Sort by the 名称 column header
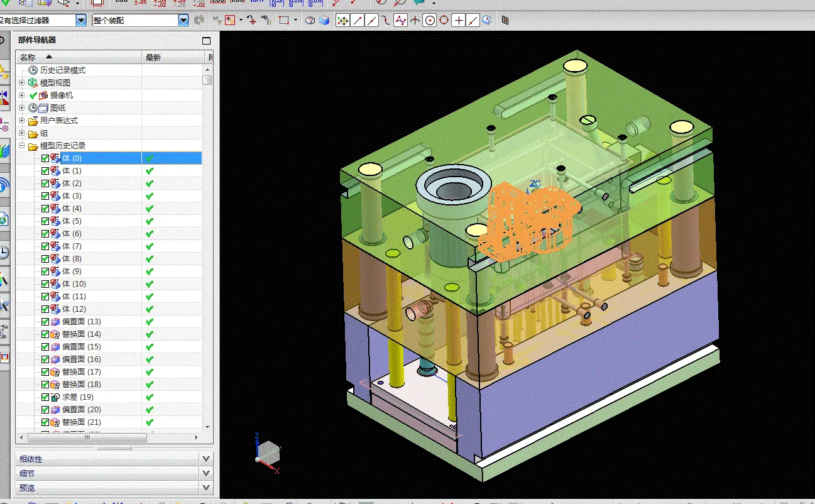The image size is (815, 504). (79, 57)
